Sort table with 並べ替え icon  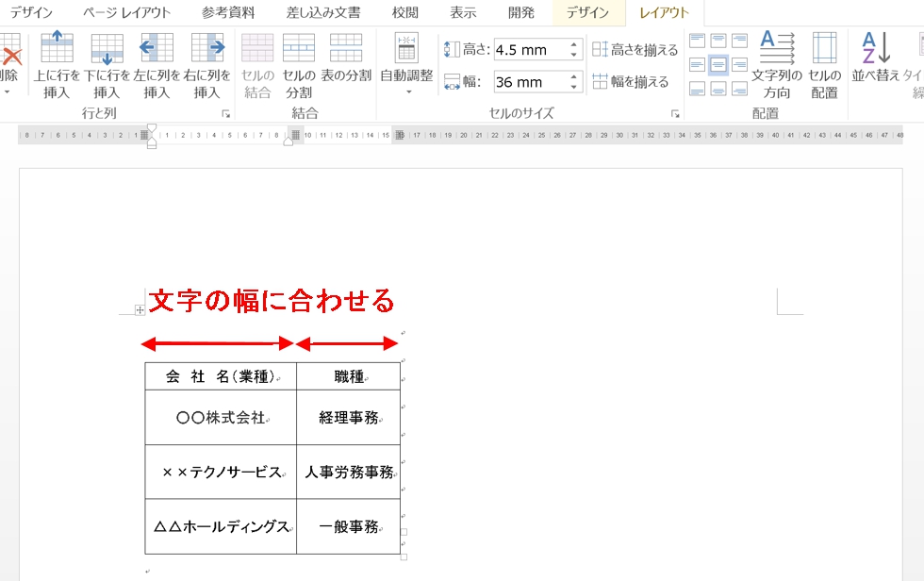pos(876,58)
